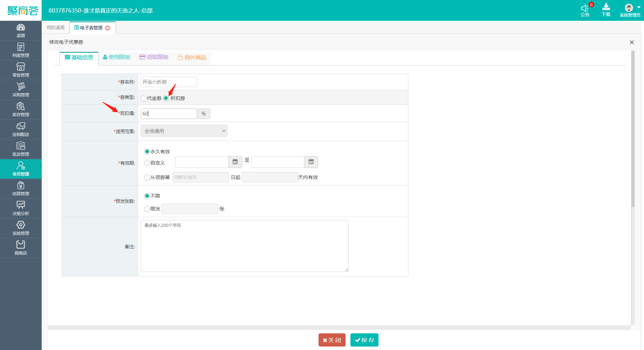Open the end date calendar picker

[x=311, y=162]
